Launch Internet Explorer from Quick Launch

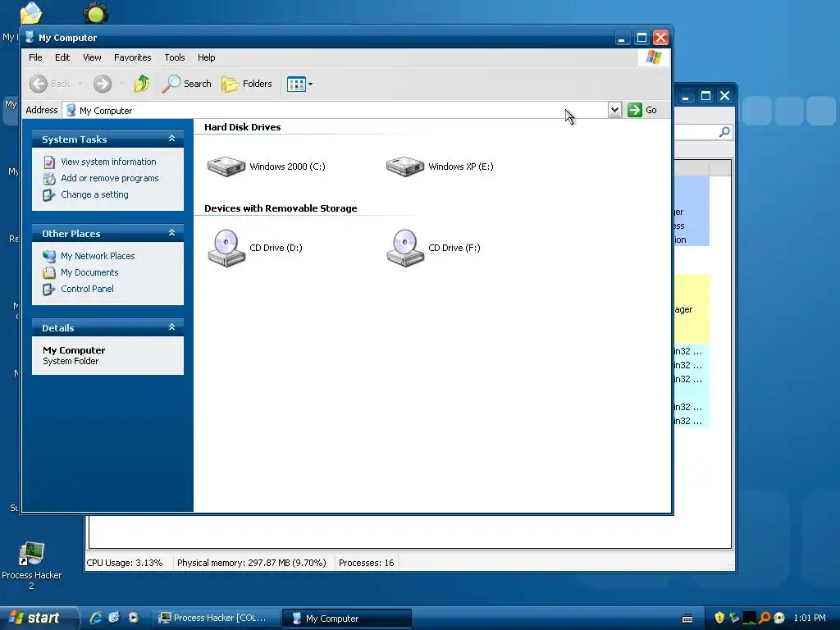click(x=96, y=618)
